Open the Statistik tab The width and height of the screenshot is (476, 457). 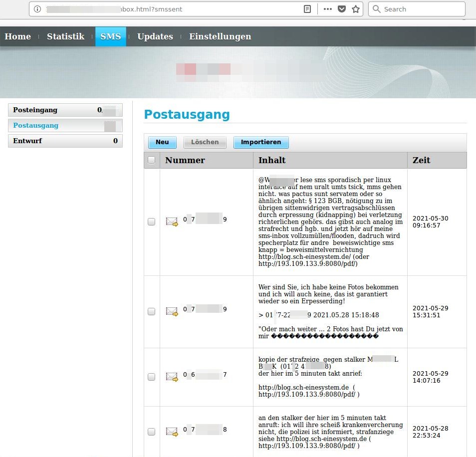(65, 36)
